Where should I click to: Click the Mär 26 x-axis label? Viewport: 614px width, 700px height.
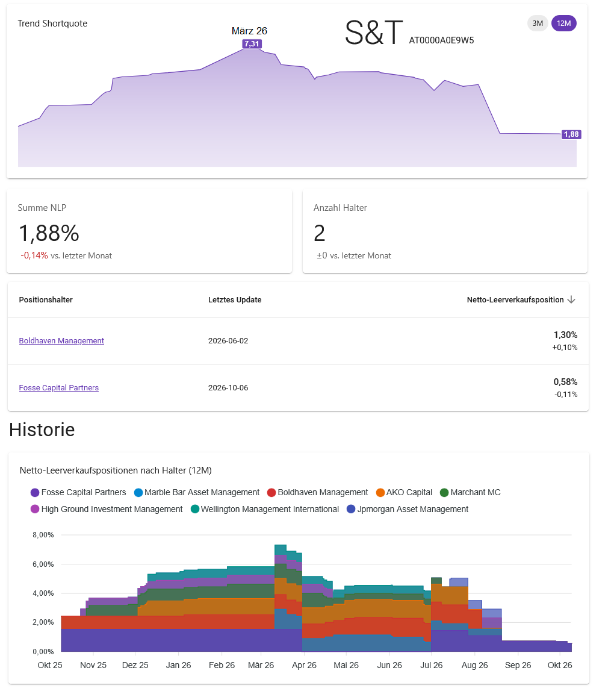pos(261,665)
